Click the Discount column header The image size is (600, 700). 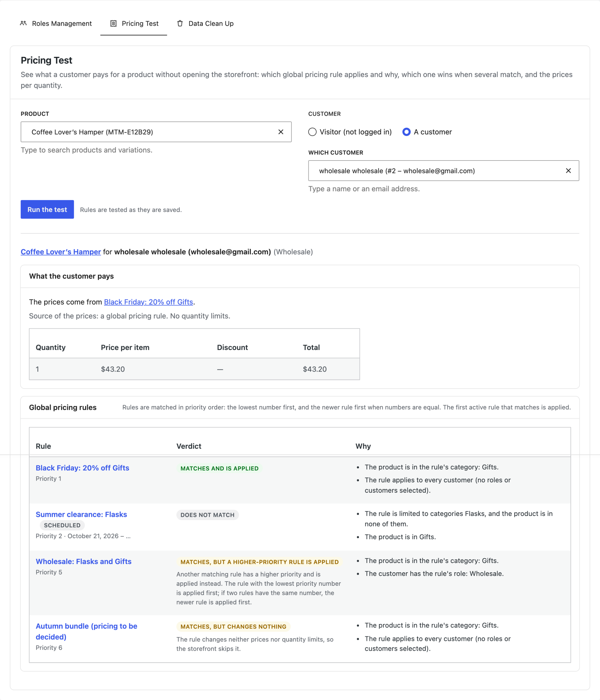[x=232, y=347]
